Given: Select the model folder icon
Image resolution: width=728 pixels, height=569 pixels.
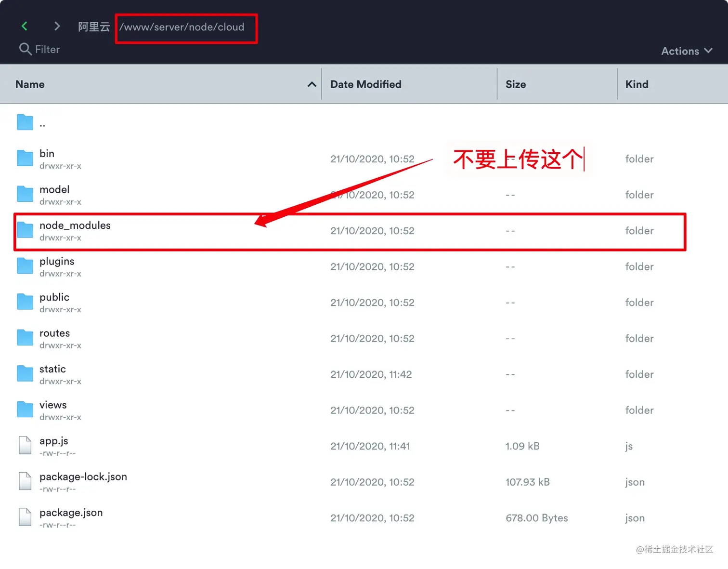Looking at the screenshot, I should [25, 194].
